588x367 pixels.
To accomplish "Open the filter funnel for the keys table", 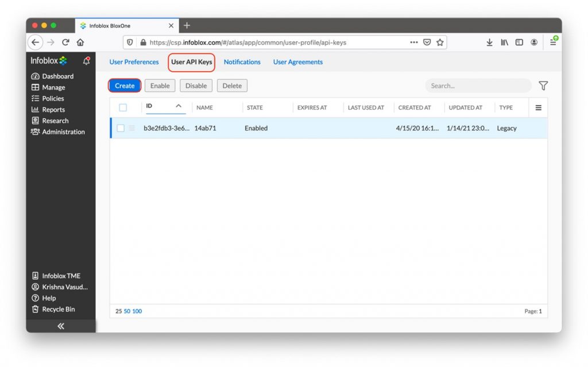I will pyautogui.click(x=543, y=85).
